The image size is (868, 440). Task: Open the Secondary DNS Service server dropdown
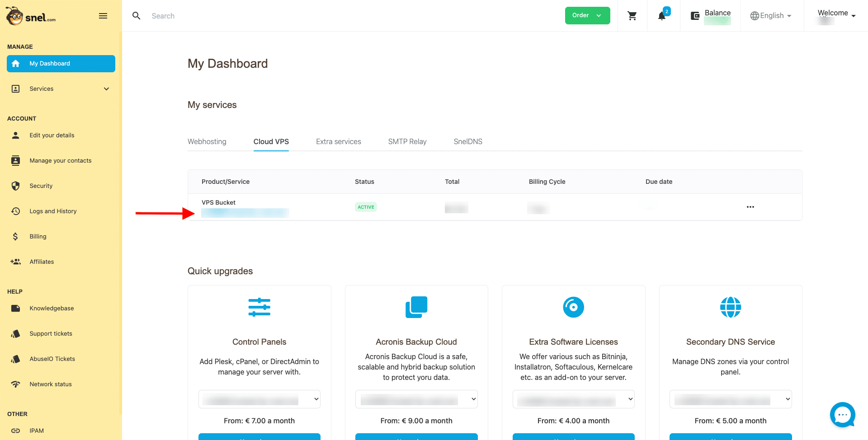[731, 399]
